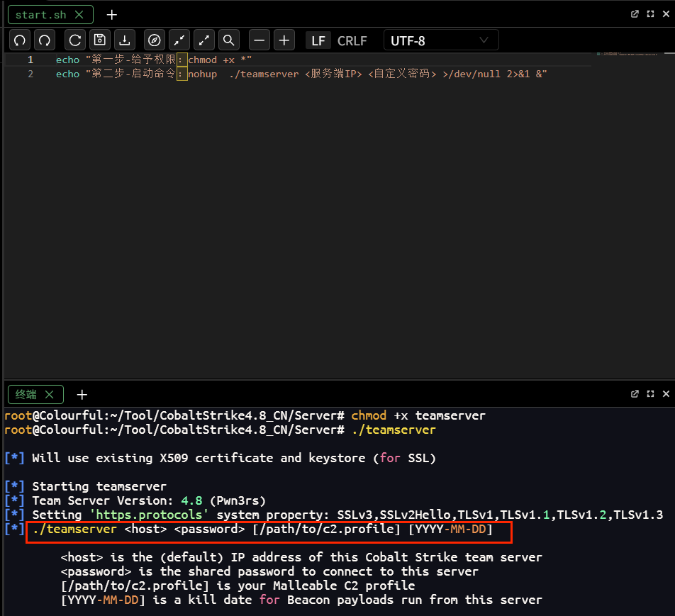Click line number 2 in the editor gutter
Image resolution: width=675 pixels, height=616 pixels.
30,74
